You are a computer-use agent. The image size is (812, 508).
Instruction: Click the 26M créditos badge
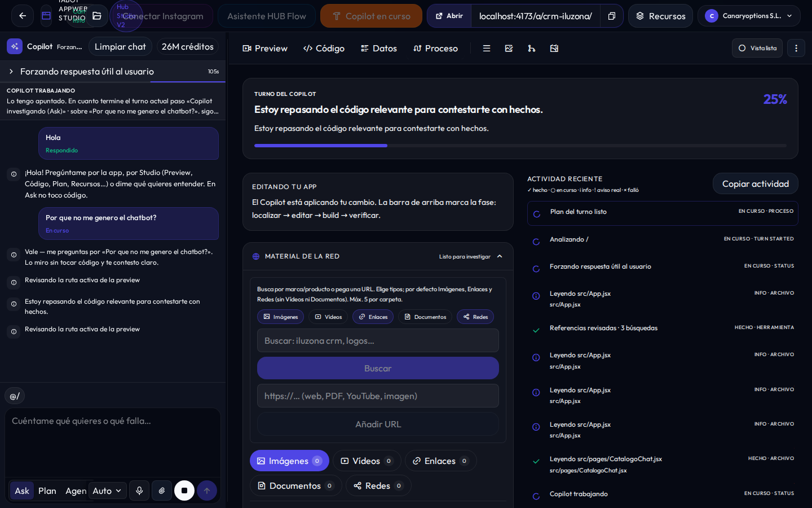pos(188,46)
